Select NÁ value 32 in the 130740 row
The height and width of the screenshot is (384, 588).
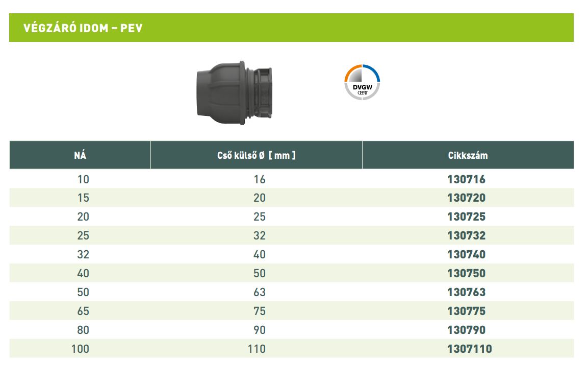83,254
